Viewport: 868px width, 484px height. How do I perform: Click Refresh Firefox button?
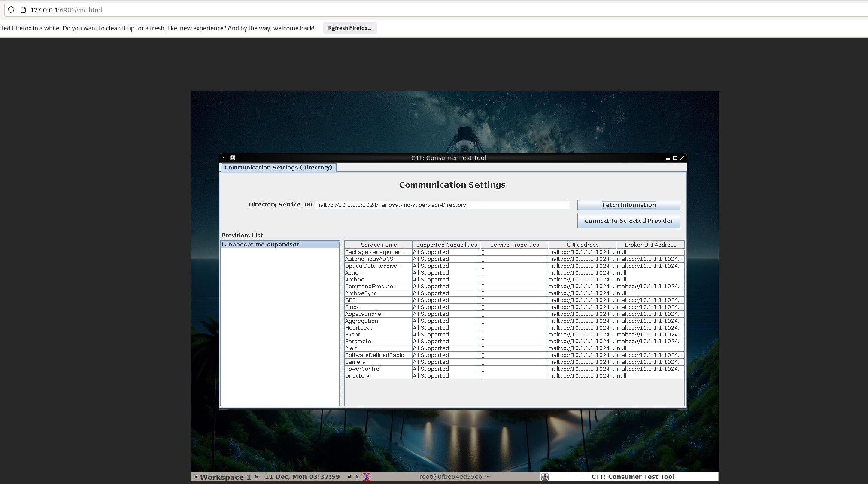coord(349,28)
